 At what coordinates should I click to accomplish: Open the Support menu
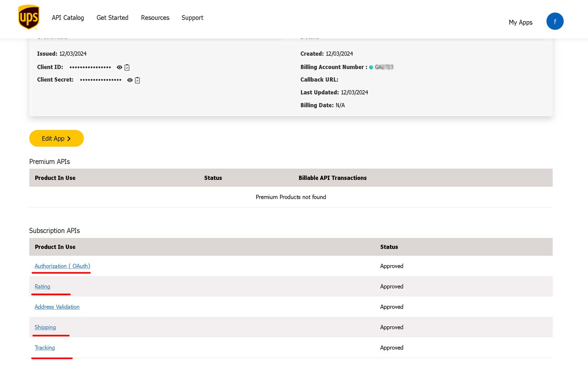[x=192, y=18]
